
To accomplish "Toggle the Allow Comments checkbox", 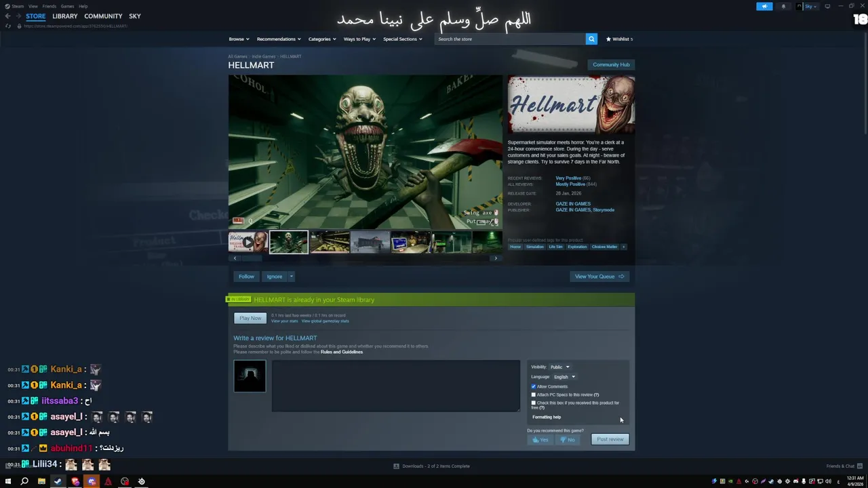I will (x=533, y=386).
